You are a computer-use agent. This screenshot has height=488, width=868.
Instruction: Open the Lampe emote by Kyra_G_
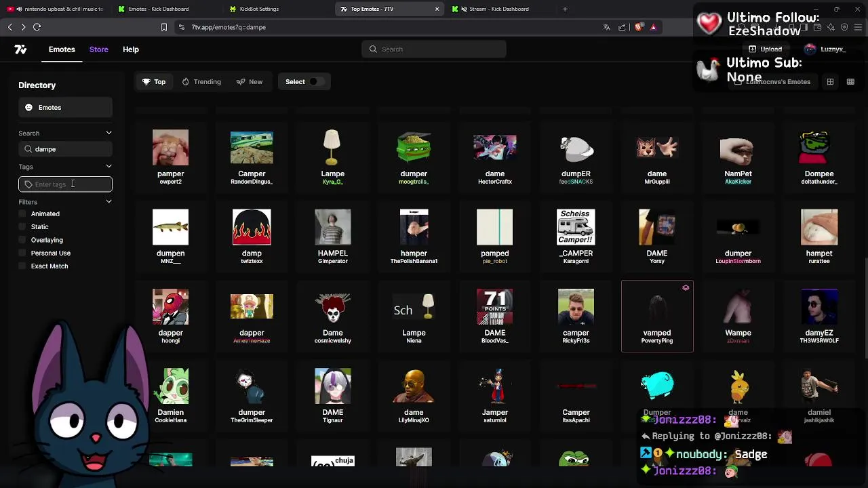(x=332, y=157)
